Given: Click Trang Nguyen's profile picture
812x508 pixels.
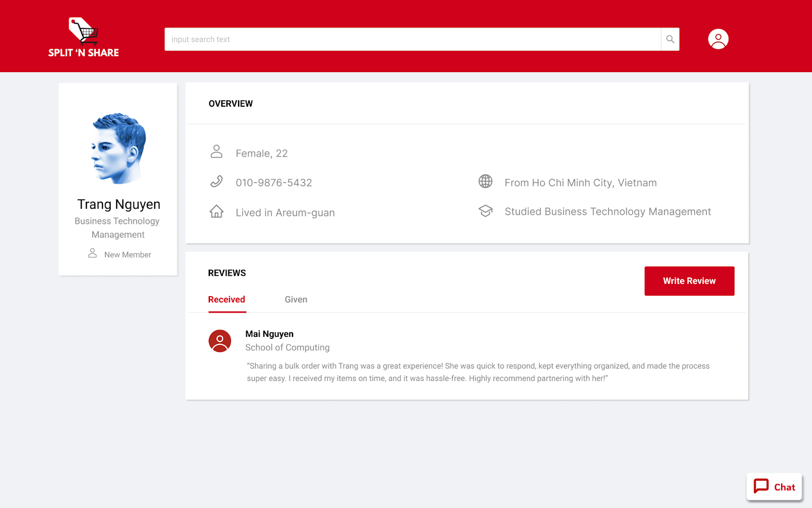Looking at the screenshot, I should 118,148.
